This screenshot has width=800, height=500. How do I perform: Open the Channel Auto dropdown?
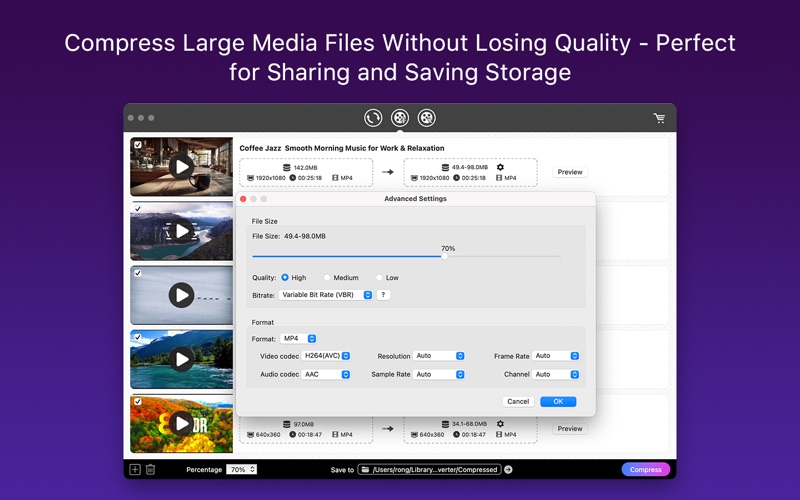tap(556, 374)
